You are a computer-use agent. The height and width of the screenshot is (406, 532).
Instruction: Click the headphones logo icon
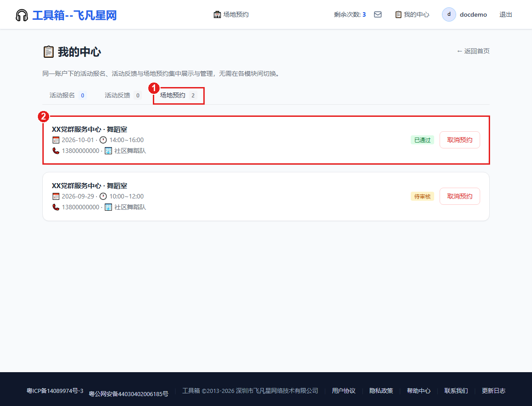[x=22, y=15]
